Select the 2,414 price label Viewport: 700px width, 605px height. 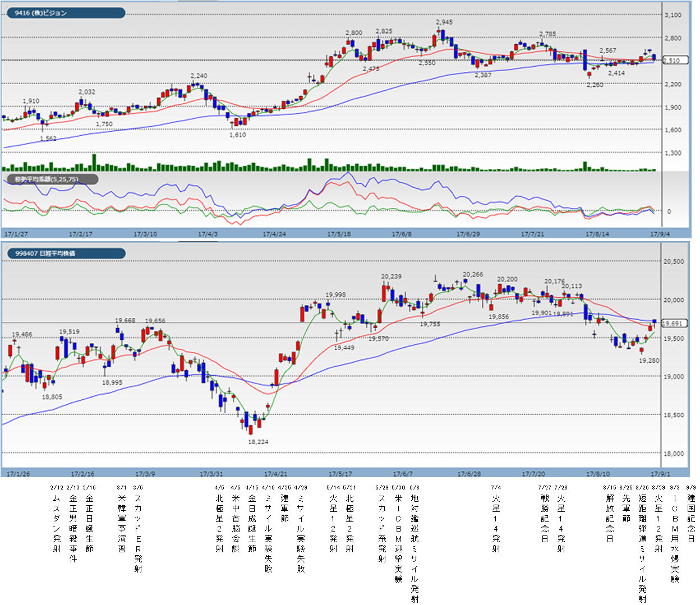pos(616,73)
